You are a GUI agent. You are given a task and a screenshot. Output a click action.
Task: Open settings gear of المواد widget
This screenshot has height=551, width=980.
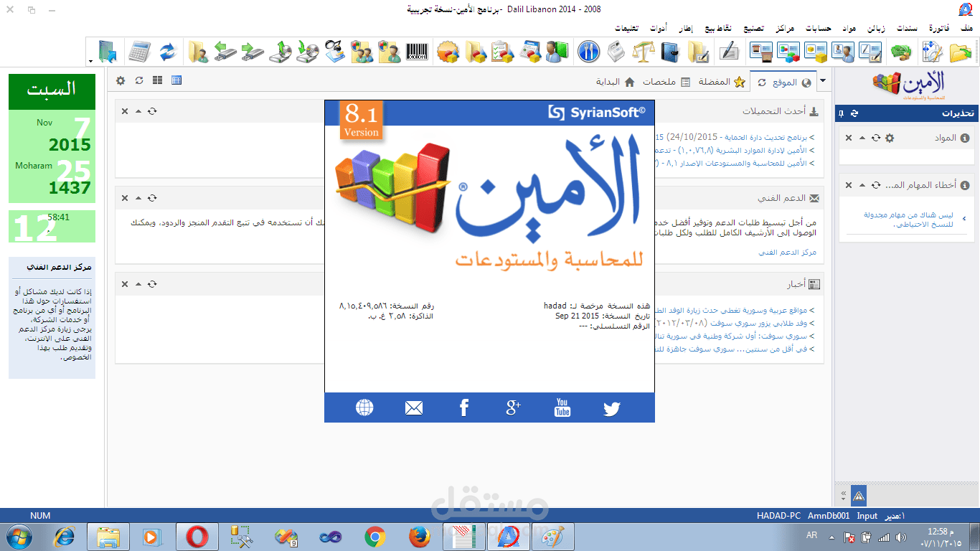tap(890, 138)
